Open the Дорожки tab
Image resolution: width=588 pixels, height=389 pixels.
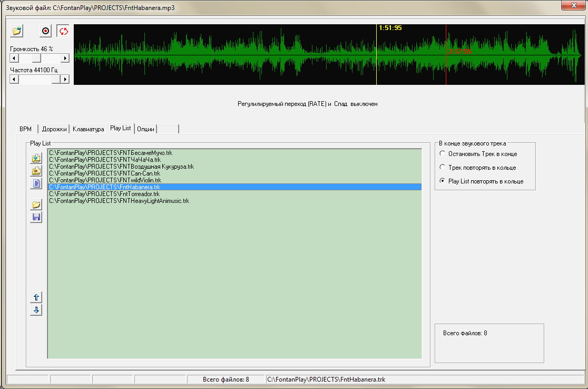(x=54, y=129)
